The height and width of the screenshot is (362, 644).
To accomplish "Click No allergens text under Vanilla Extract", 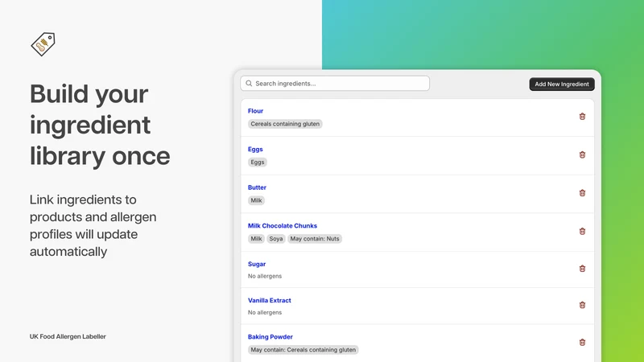I will pos(265,313).
